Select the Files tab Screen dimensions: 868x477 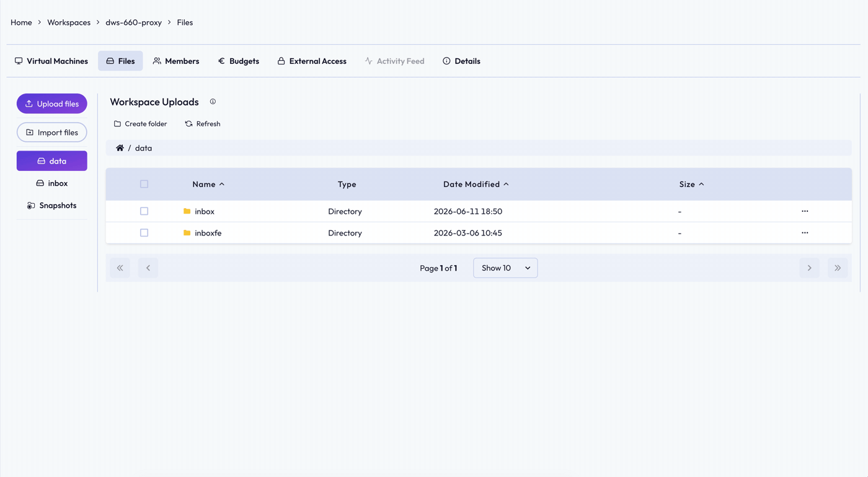tap(120, 61)
